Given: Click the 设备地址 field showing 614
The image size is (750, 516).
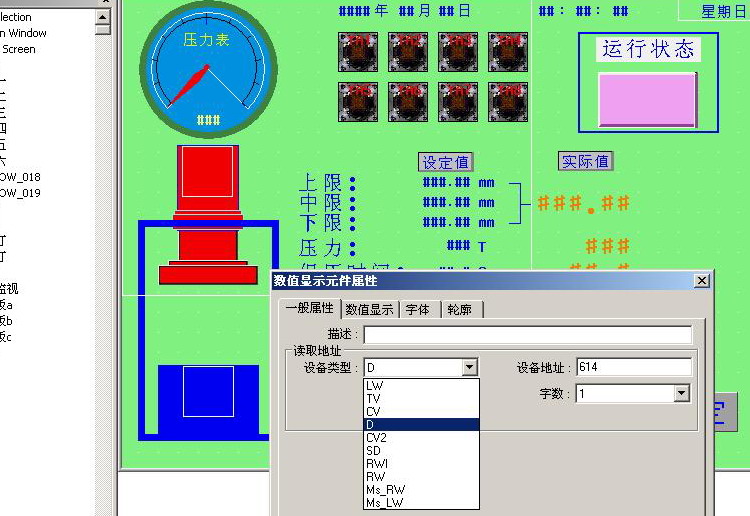Looking at the screenshot, I should [x=633, y=367].
